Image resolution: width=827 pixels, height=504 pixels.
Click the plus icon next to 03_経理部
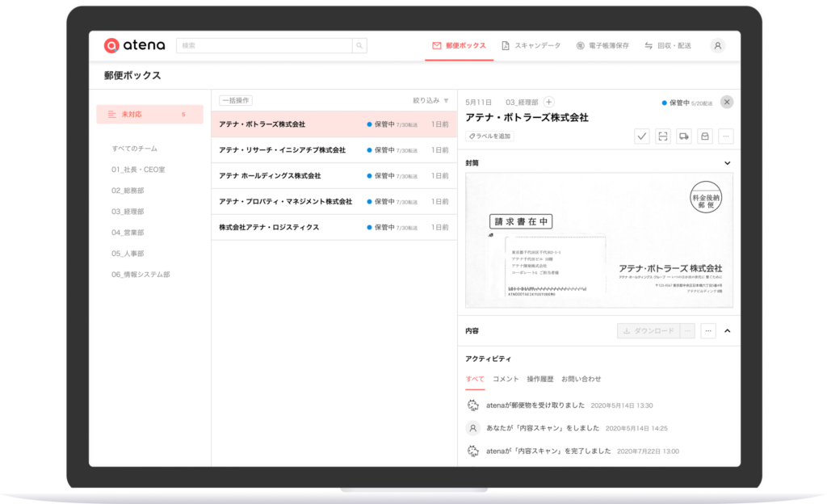click(549, 102)
